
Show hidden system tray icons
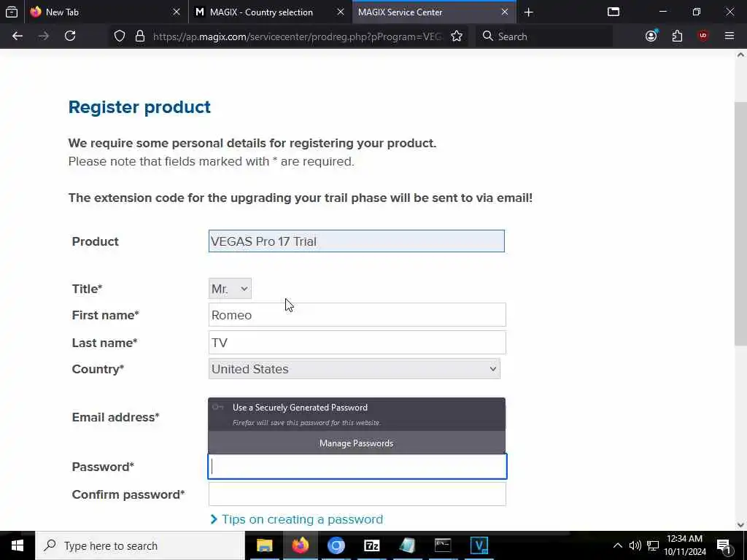tap(617, 545)
